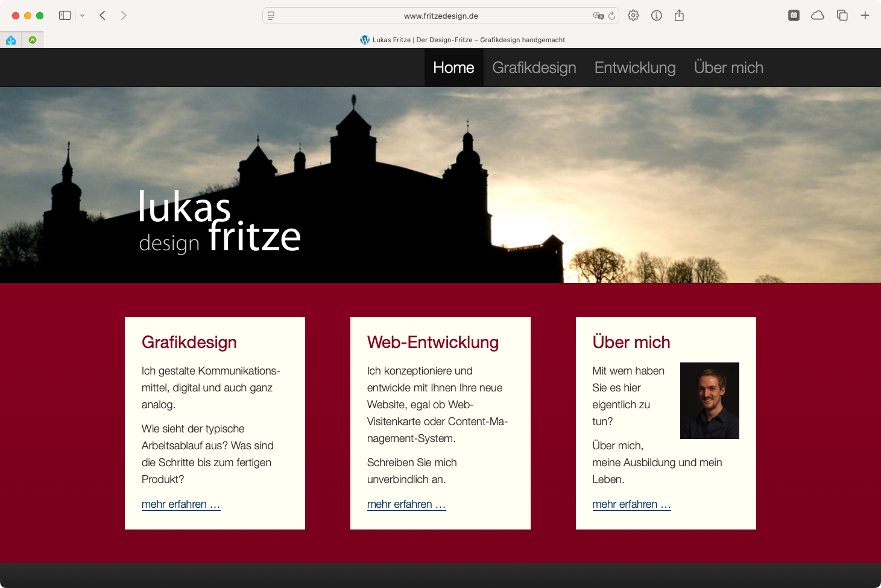Open the sidebar options chevron
The height and width of the screenshot is (588, 881).
(x=83, y=15)
